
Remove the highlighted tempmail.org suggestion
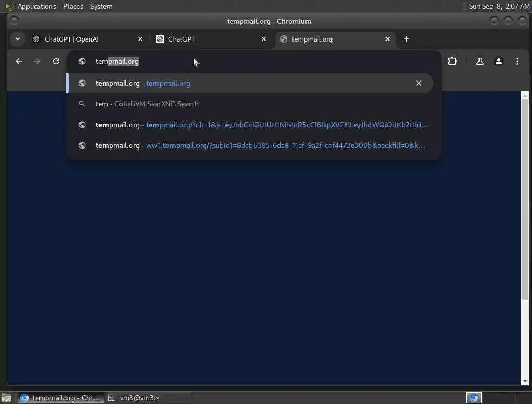(x=419, y=83)
